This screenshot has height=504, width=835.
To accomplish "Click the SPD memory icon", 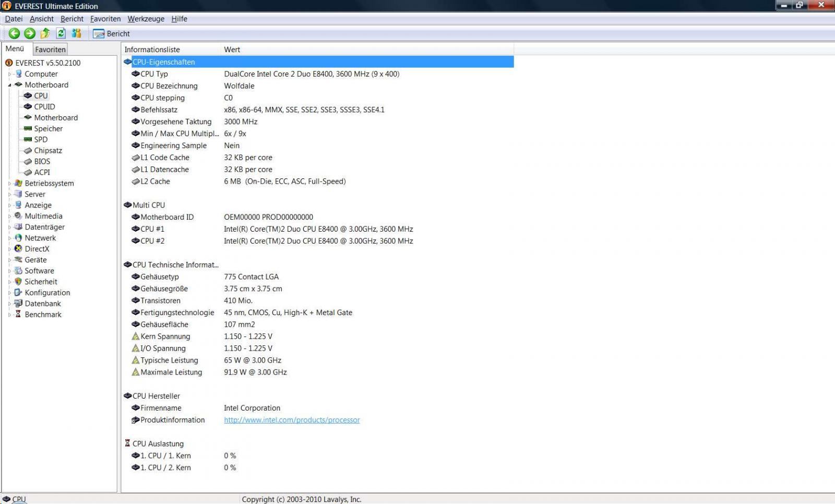I will [28, 139].
